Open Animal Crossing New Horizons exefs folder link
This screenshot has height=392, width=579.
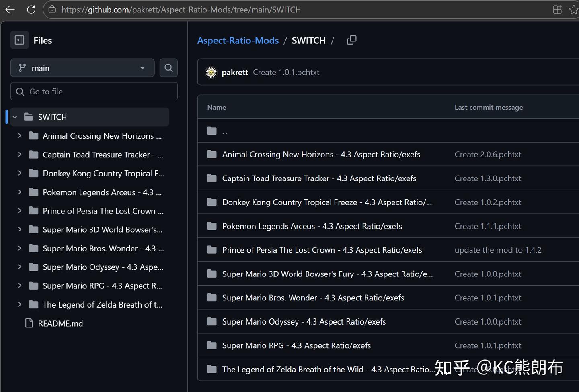[x=321, y=155]
